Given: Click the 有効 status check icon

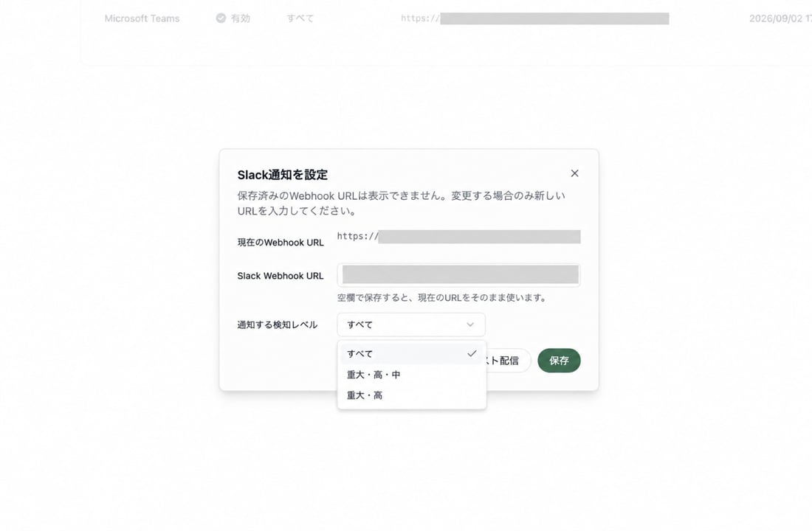Looking at the screenshot, I should (221, 18).
